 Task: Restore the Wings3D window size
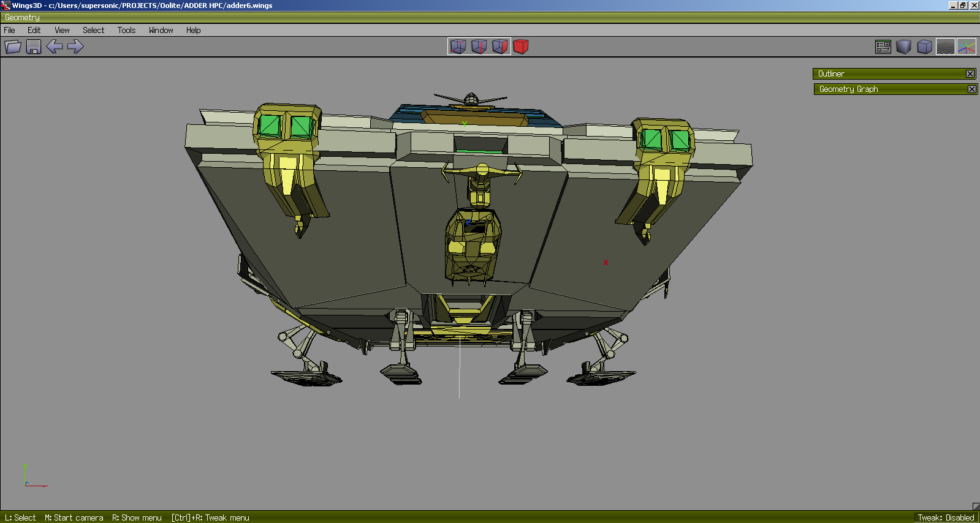[x=963, y=5]
